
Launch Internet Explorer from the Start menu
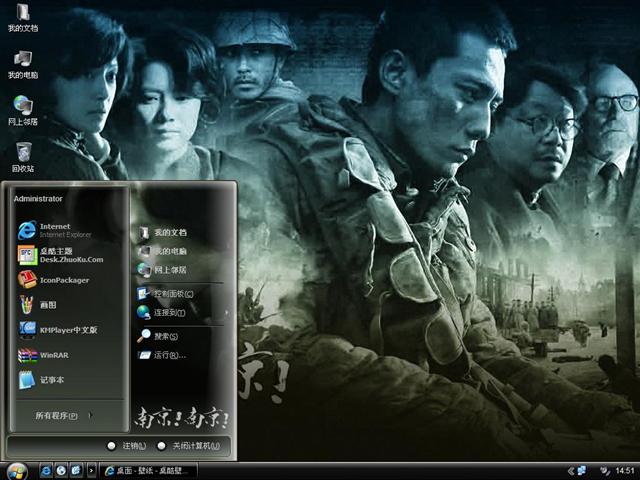point(55,230)
